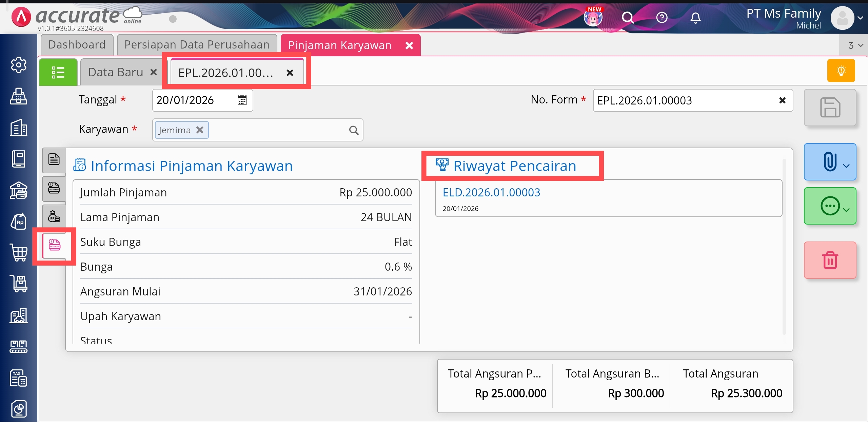The height and width of the screenshot is (424, 868).
Task: Click the save floppy disk button
Action: click(830, 108)
